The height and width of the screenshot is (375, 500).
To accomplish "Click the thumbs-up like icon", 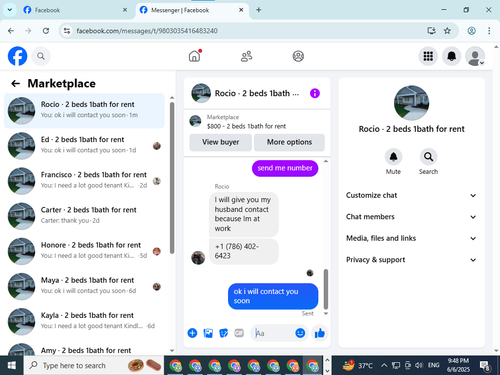I will tap(320, 333).
